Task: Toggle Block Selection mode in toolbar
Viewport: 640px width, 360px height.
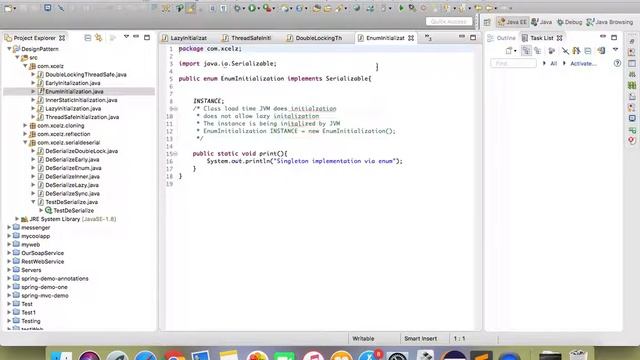Action: click(212, 8)
